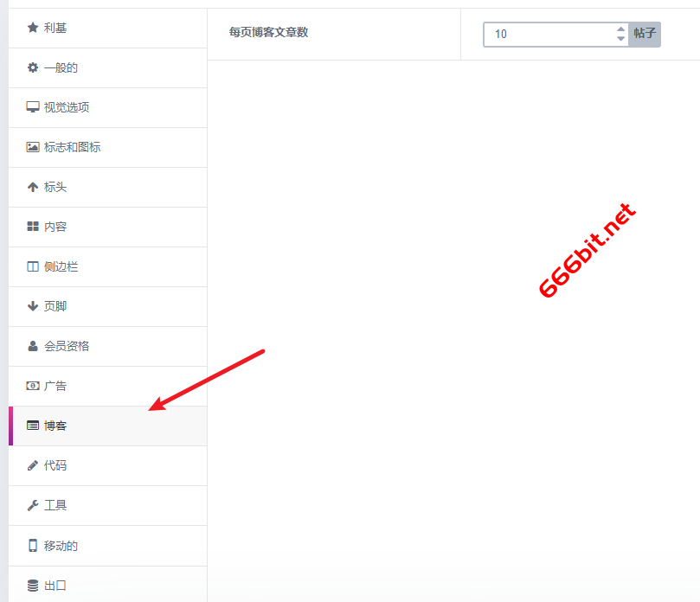Decrease posts per page with down arrow
The image size is (700, 602).
pyautogui.click(x=620, y=39)
